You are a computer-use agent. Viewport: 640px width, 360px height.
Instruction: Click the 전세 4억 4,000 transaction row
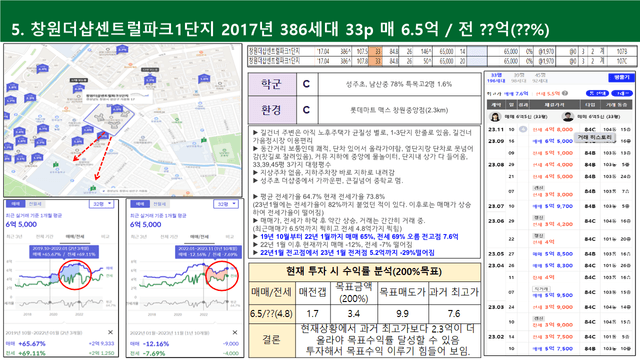pos(559,165)
